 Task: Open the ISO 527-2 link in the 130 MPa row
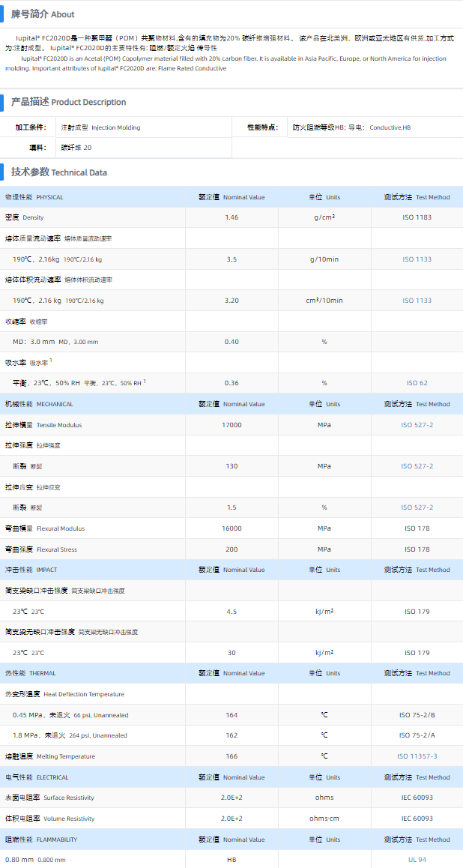(x=417, y=466)
